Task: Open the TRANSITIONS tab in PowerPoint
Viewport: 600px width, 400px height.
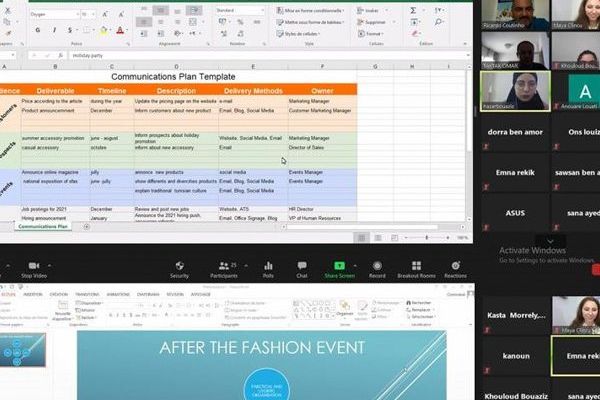Action: pos(87,295)
